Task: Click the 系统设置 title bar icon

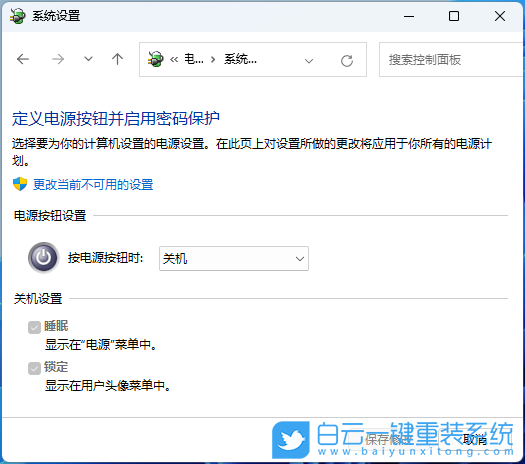Action: (17, 16)
